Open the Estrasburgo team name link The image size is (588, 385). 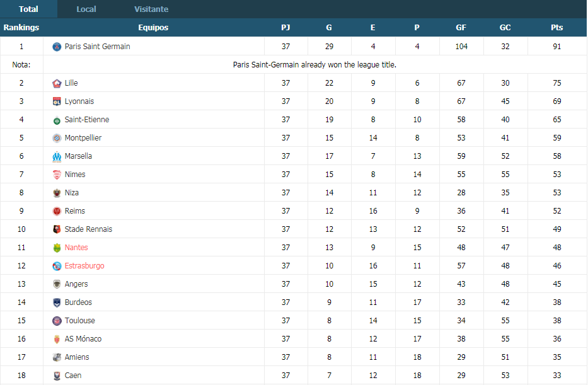pyautogui.click(x=84, y=266)
